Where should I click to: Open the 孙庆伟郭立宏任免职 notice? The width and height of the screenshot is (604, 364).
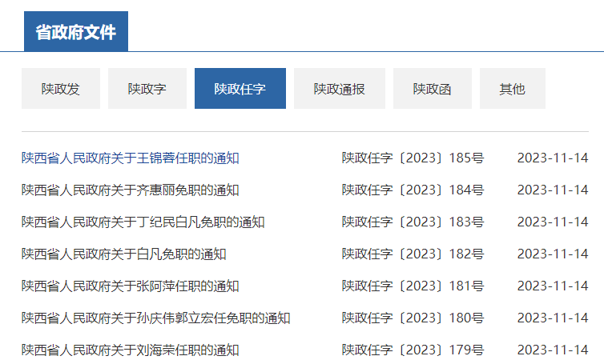coord(156,318)
